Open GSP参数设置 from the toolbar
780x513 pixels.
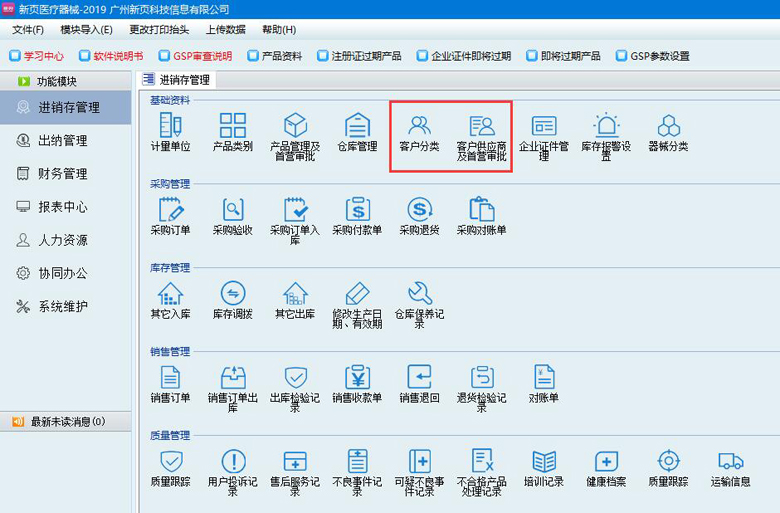point(653,56)
